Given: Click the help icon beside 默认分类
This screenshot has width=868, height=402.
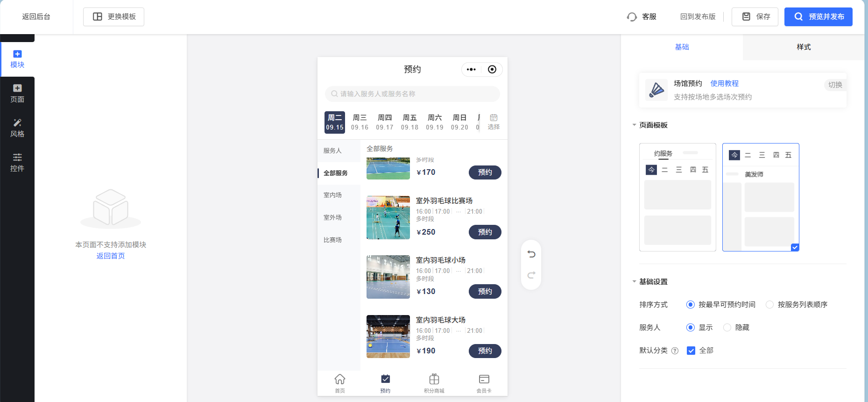Looking at the screenshot, I should click(x=675, y=351).
